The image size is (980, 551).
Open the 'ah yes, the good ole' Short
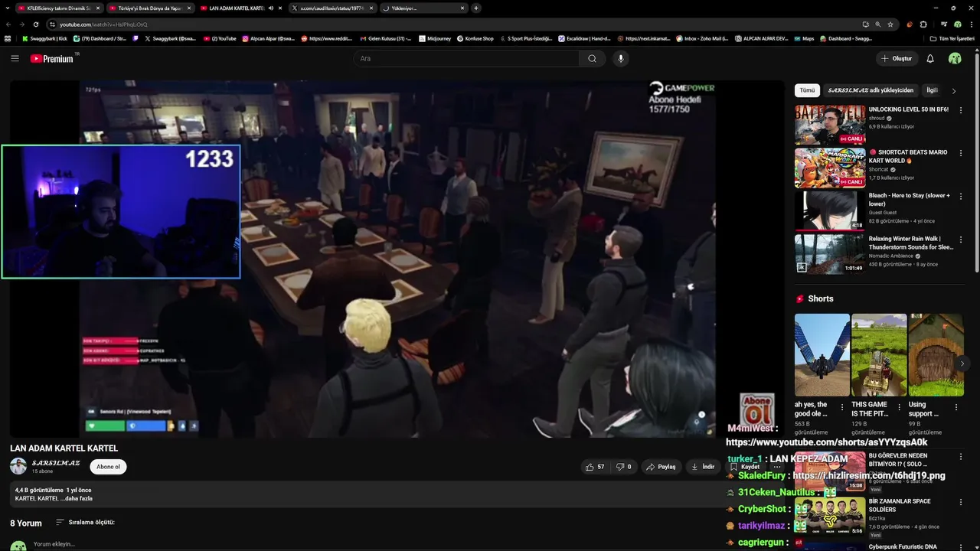point(822,354)
